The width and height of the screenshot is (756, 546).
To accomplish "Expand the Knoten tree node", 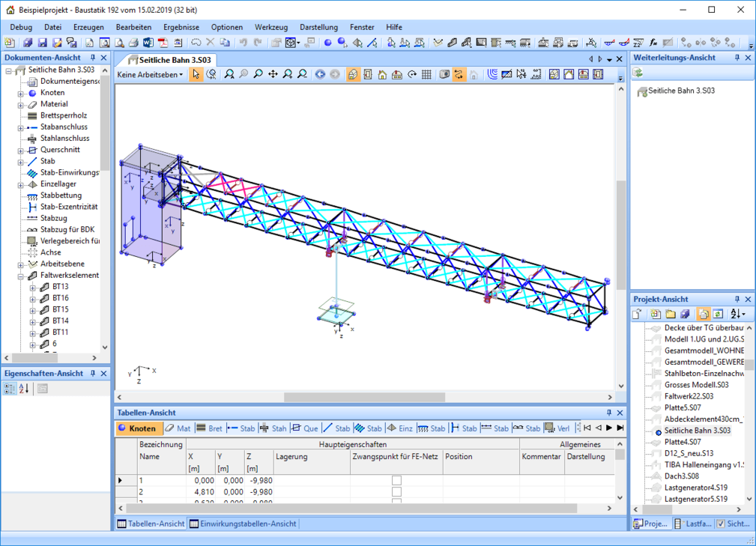I will pos(21,93).
